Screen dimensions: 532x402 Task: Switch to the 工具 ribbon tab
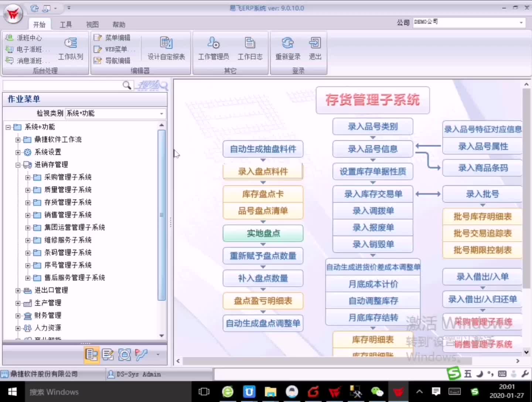pyautogui.click(x=66, y=24)
